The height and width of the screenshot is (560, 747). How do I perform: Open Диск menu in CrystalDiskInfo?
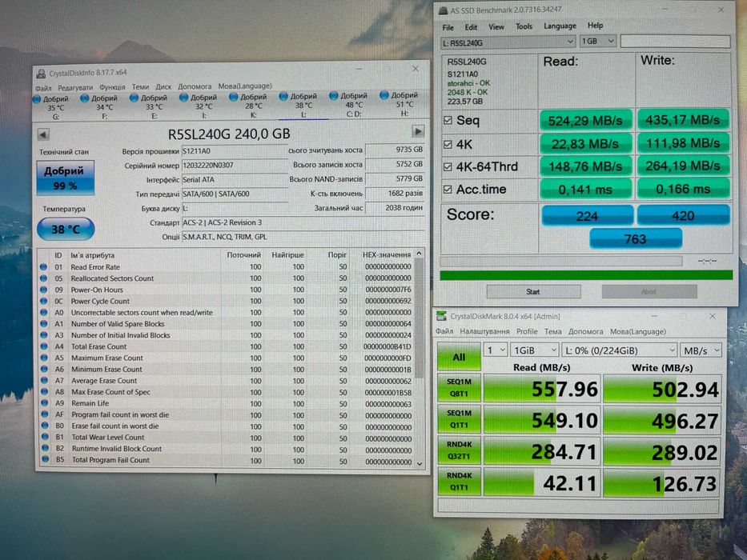tap(163, 86)
